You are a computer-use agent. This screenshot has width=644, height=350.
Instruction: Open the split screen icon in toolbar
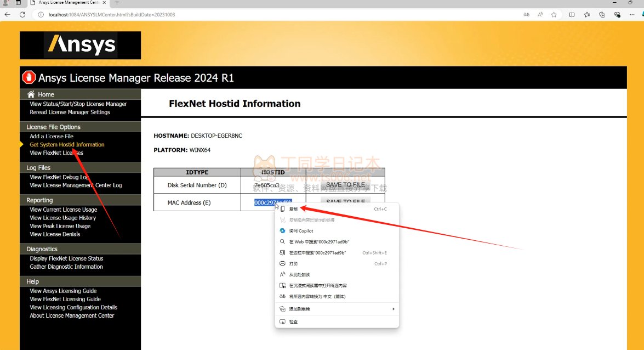pyautogui.click(x=572, y=15)
